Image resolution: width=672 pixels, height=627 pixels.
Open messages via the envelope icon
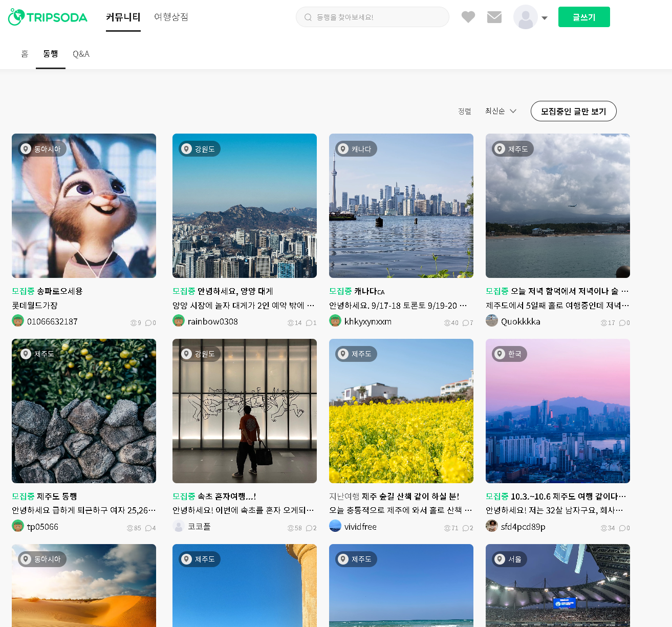[x=494, y=17]
